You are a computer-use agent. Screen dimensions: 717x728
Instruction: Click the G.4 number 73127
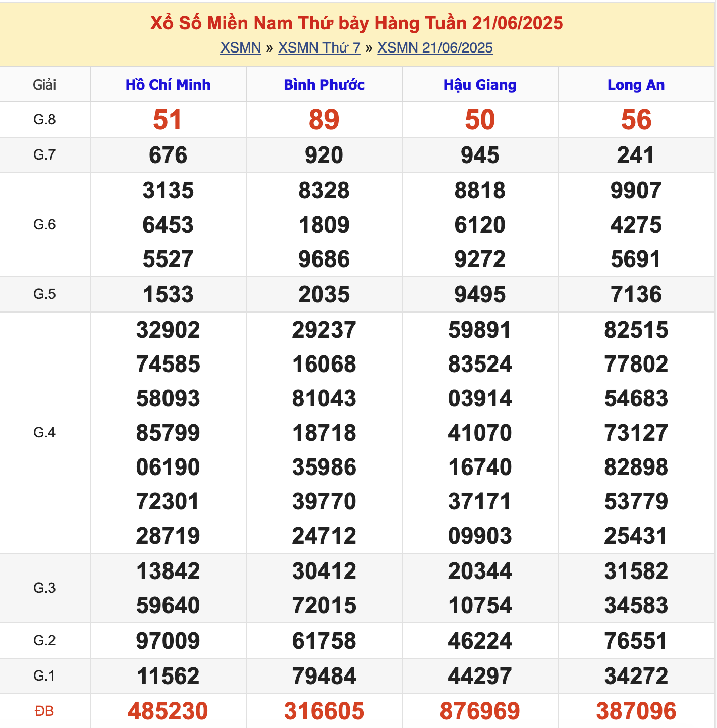pyautogui.click(x=636, y=433)
